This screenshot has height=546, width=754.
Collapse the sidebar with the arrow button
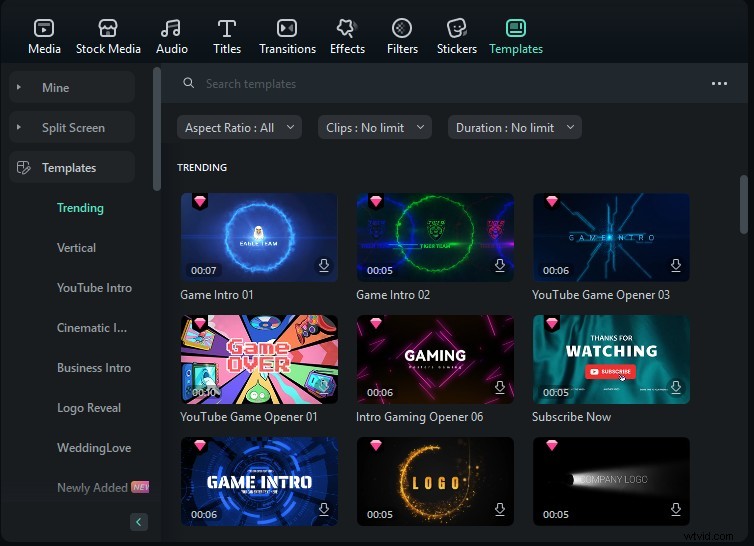point(138,522)
